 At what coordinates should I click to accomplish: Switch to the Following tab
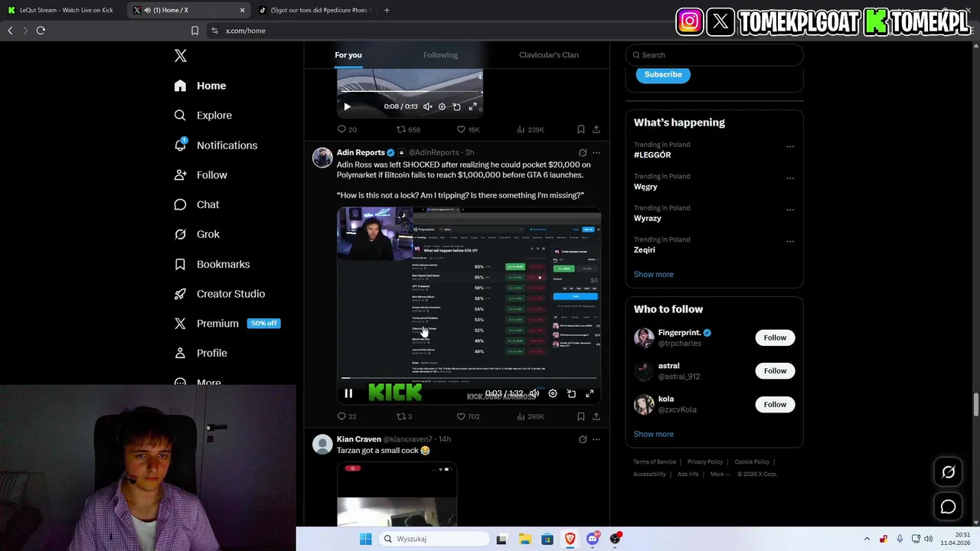tap(440, 55)
